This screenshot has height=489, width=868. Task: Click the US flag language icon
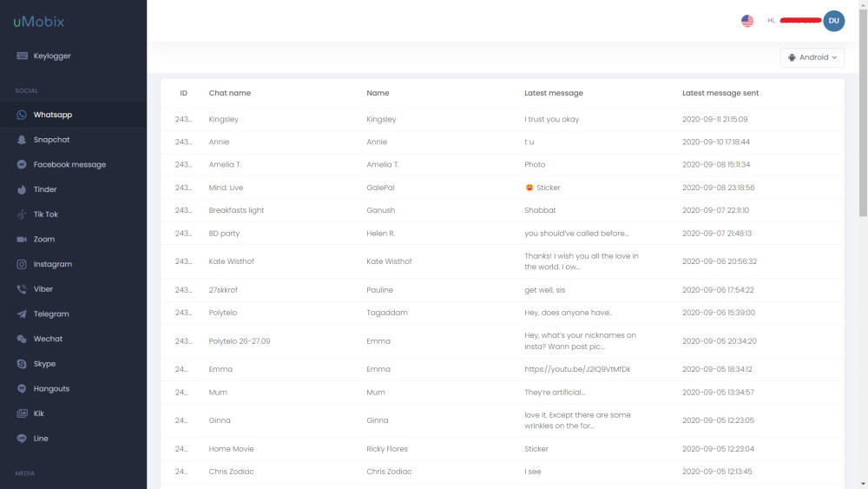747,21
